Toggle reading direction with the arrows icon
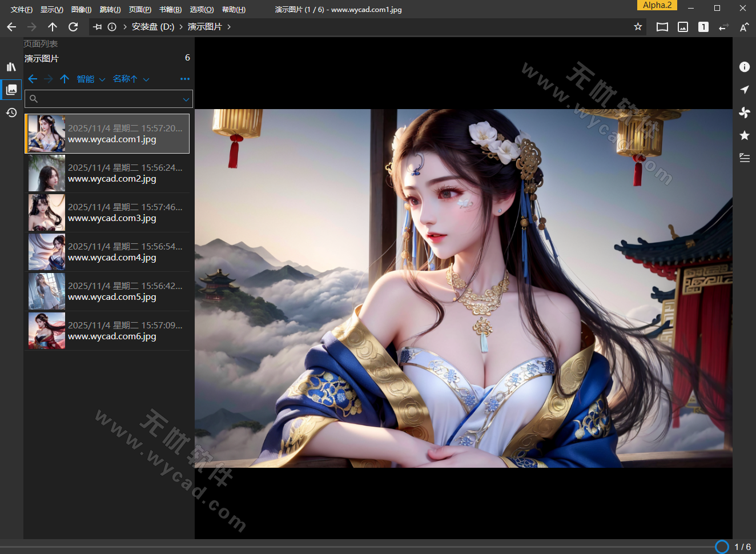 pyautogui.click(x=723, y=26)
